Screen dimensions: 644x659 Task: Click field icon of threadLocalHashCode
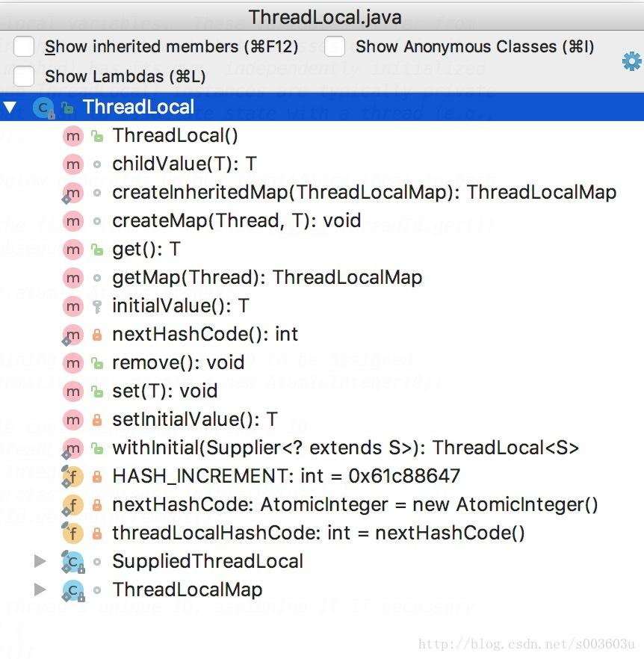coord(72,533)
